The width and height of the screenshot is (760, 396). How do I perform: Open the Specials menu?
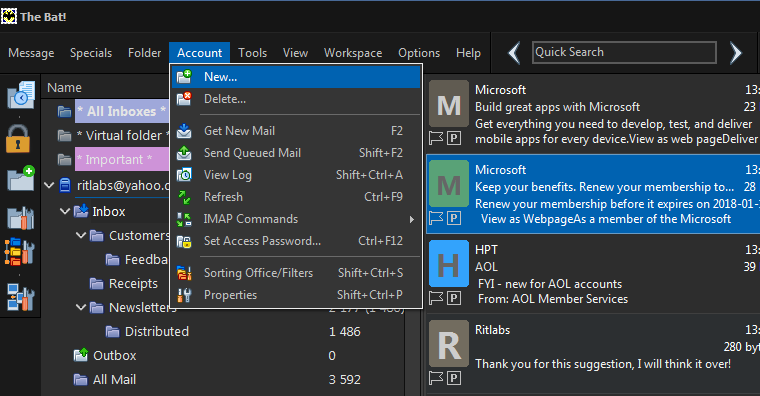coord(91,53)
